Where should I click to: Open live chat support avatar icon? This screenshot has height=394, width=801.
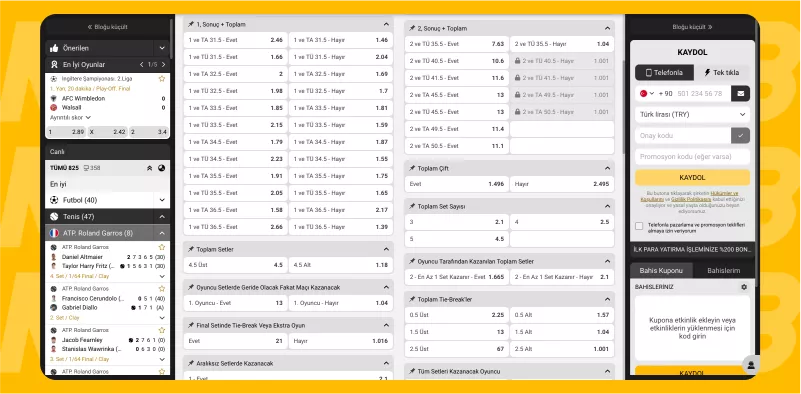751,365
